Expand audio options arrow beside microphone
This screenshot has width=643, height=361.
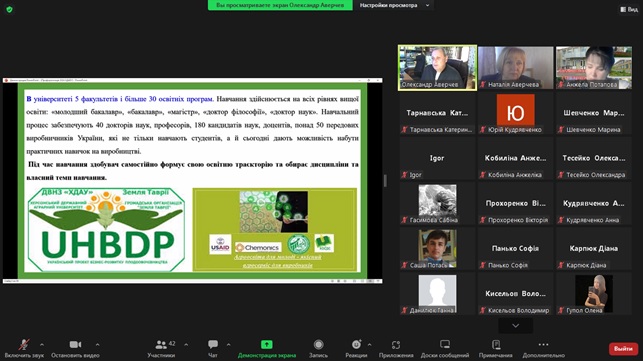(x=42, y=345)
